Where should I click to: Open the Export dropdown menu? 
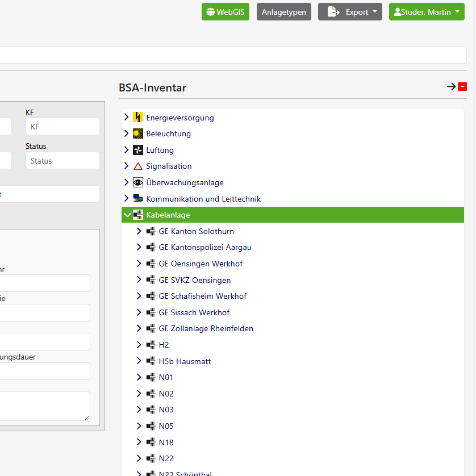point(350,12)
